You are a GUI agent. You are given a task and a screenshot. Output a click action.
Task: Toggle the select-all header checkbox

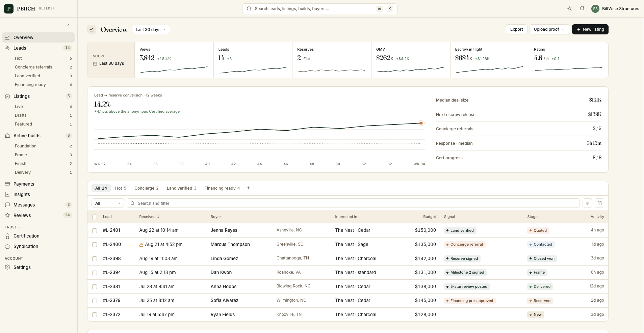(95, 217)
